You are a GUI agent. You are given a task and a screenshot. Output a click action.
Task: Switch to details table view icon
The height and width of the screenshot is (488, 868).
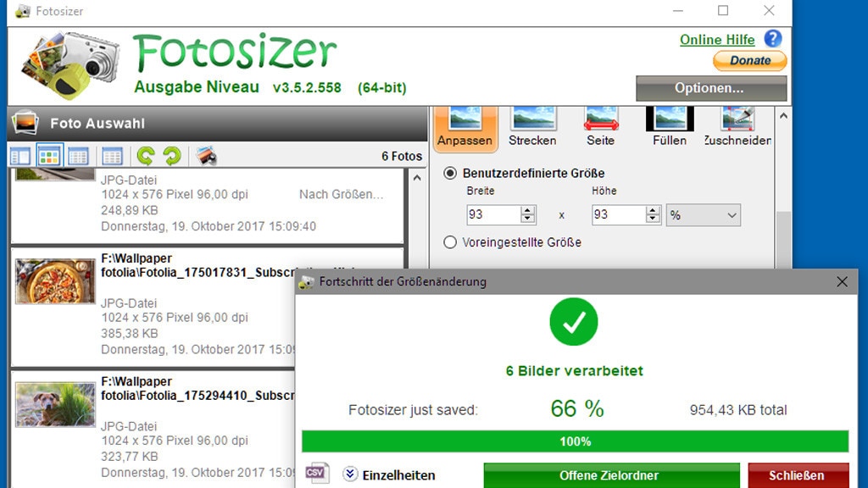point(112,156)
